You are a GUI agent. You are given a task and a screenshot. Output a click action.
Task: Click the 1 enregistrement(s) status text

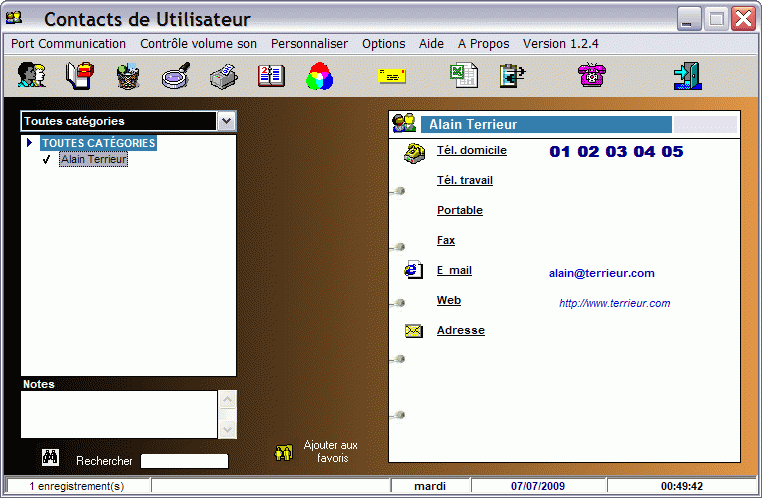click(x=76, y=486)
